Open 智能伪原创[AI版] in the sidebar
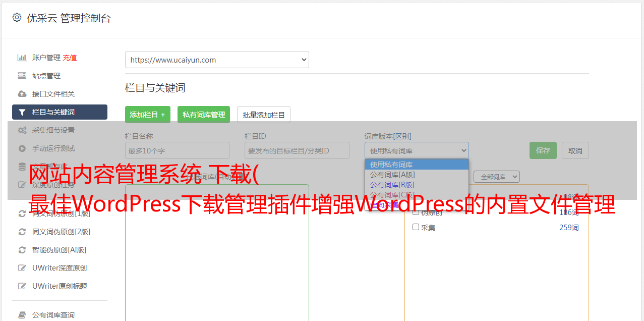Image resolution: width=644 pixels, height=321 pixels. coord(60,250)
